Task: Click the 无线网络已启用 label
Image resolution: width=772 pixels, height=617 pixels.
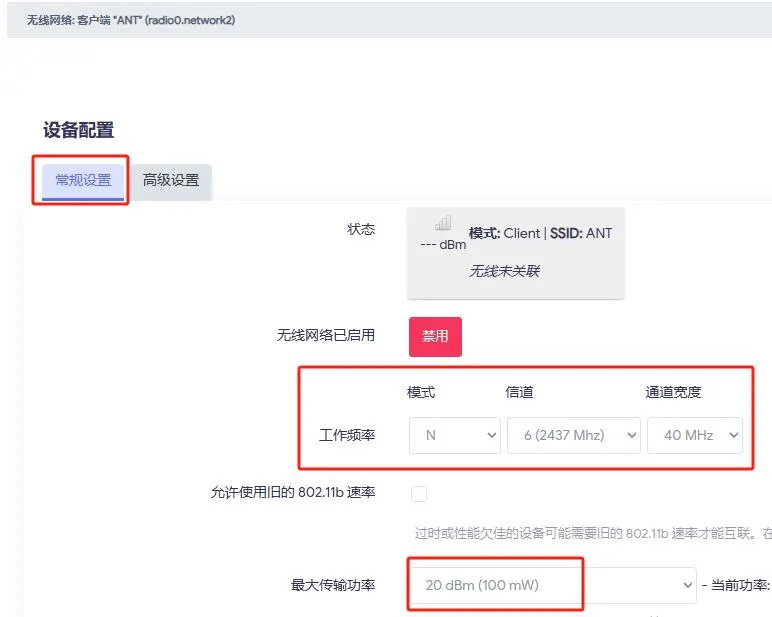Action: coord(325,335)
